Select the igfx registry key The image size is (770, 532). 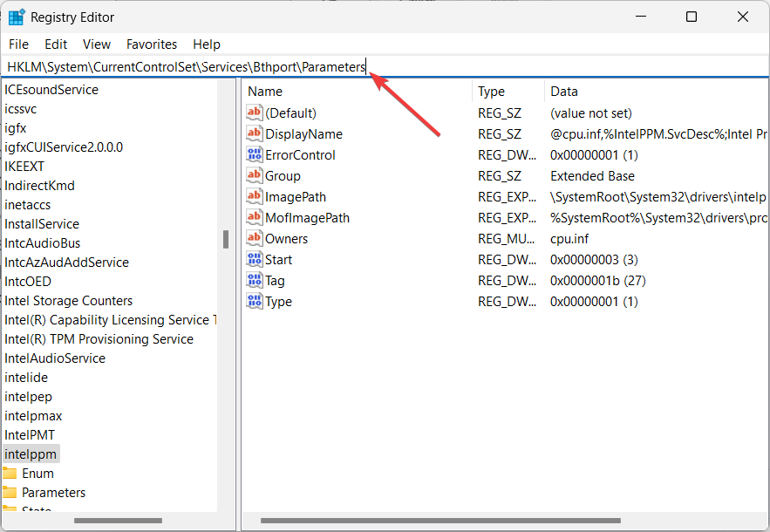[15, 127]
